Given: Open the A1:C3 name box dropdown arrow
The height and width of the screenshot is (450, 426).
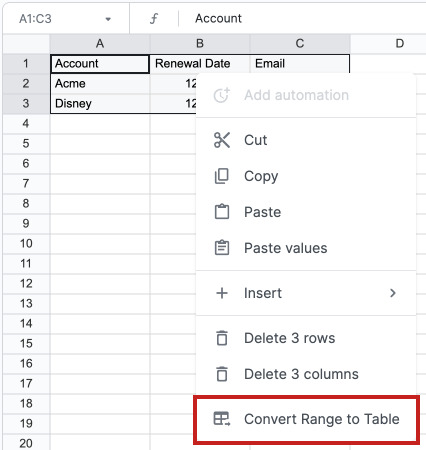Looking at the screenshot, I should coord(108,19).
